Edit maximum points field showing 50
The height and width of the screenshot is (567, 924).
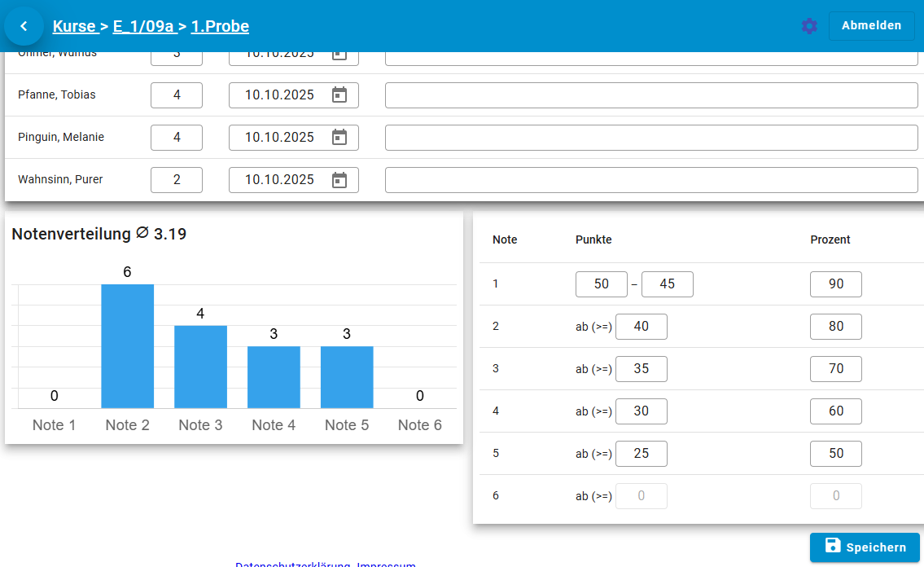[602, 284]
